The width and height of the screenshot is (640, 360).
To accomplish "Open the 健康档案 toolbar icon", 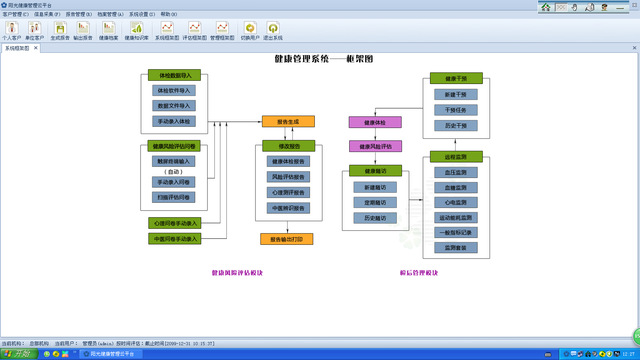I will [x=109, y=31].
